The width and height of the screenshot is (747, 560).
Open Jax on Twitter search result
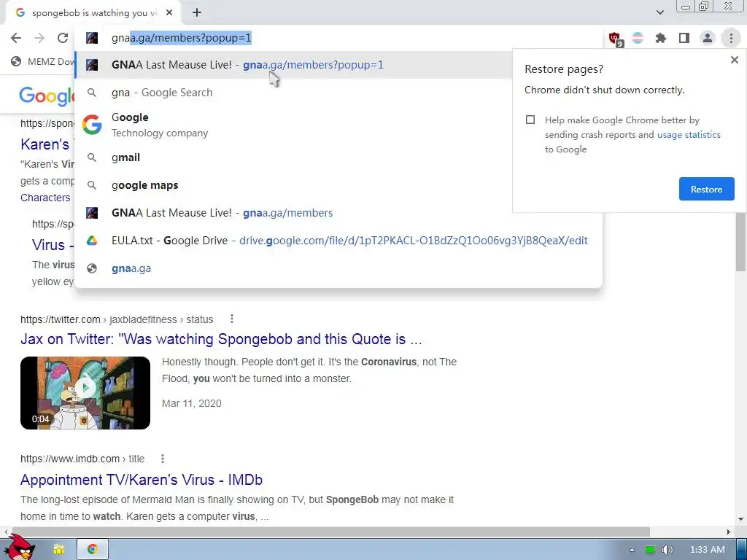pyautogui.click(x=221, y=339)
